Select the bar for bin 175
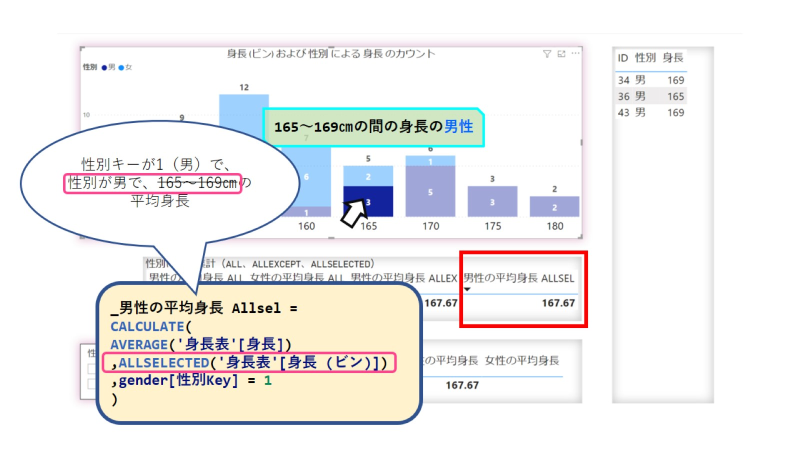800x450 pixels. pos(492,202)
